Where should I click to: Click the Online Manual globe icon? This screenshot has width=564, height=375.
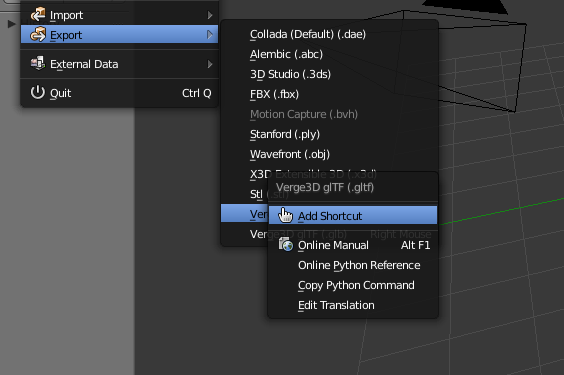(x=286, y=244)
